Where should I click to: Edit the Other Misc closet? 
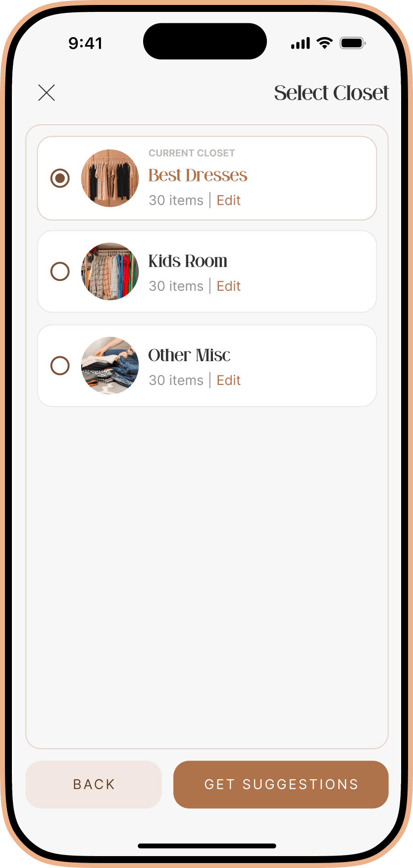click(x=228, y=380)
